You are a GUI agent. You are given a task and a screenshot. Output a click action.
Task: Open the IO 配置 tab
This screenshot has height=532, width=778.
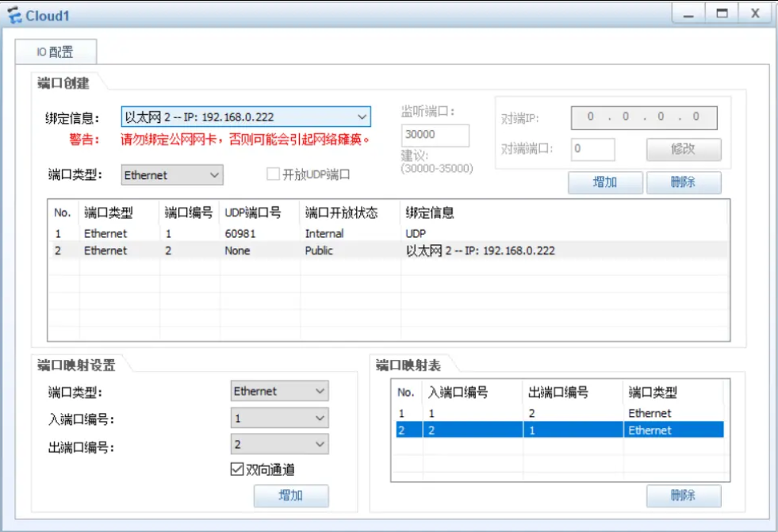click(x=56, y=52)
